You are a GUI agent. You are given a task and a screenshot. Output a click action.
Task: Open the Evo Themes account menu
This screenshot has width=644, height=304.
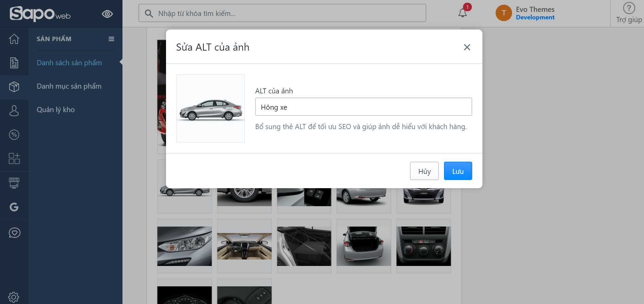click(535, 13)
